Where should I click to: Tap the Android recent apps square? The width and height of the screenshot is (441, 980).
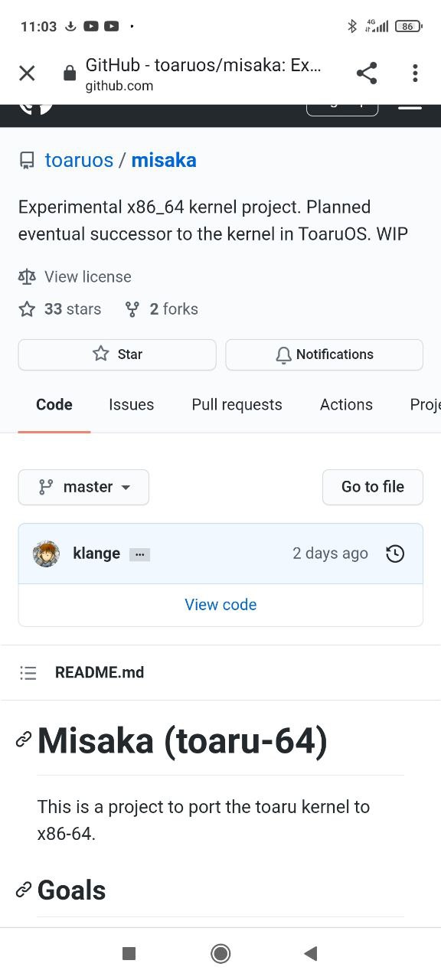(x=129, y=953)
